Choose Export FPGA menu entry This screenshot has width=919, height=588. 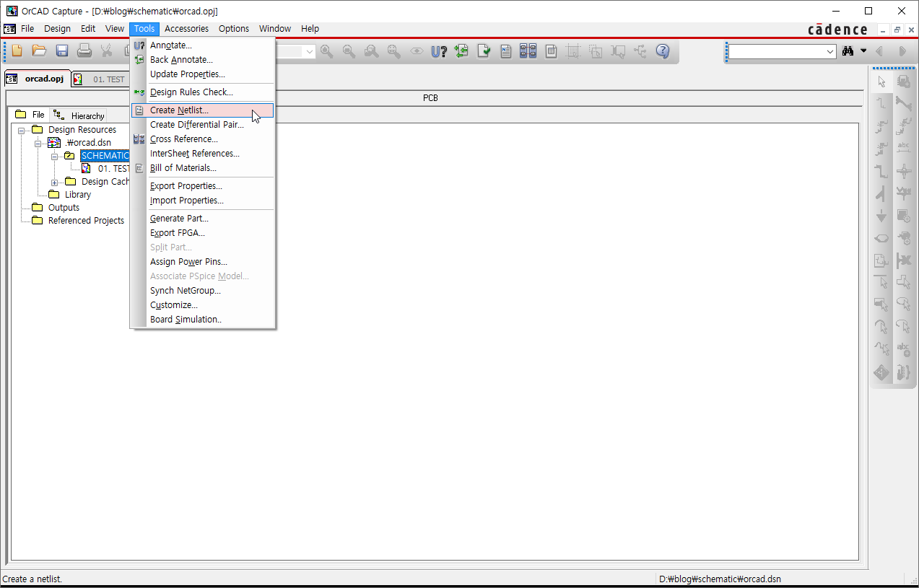coord(203,233)
